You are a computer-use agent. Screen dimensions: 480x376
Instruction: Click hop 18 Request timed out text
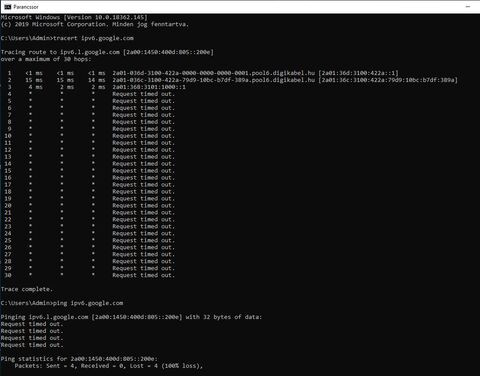tap(143, 192)
